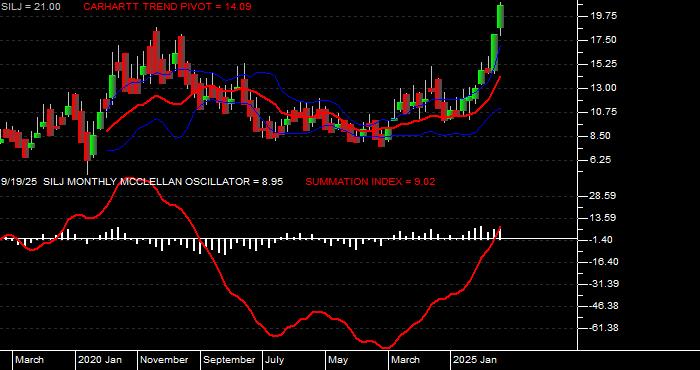Select the November date marker

(x=165, y=360)
